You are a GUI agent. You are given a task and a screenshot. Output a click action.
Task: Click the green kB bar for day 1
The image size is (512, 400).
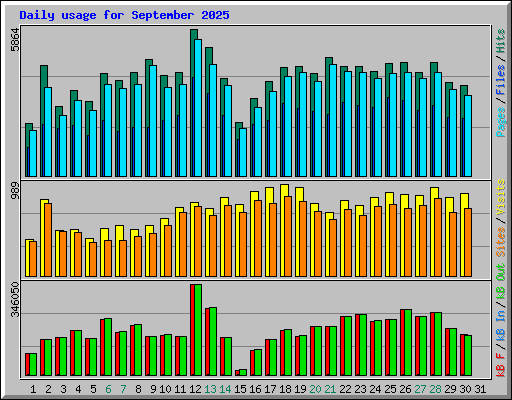coord(33,365)
